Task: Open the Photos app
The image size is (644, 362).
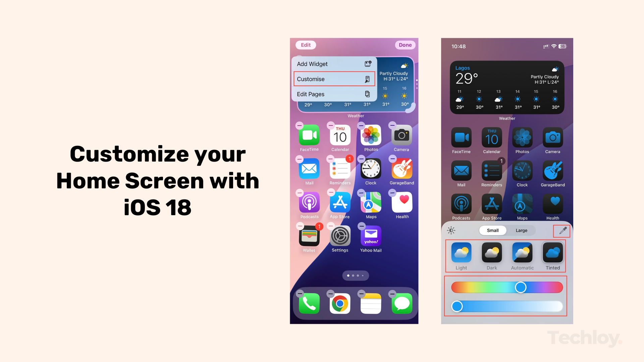Action: [371, 137]
